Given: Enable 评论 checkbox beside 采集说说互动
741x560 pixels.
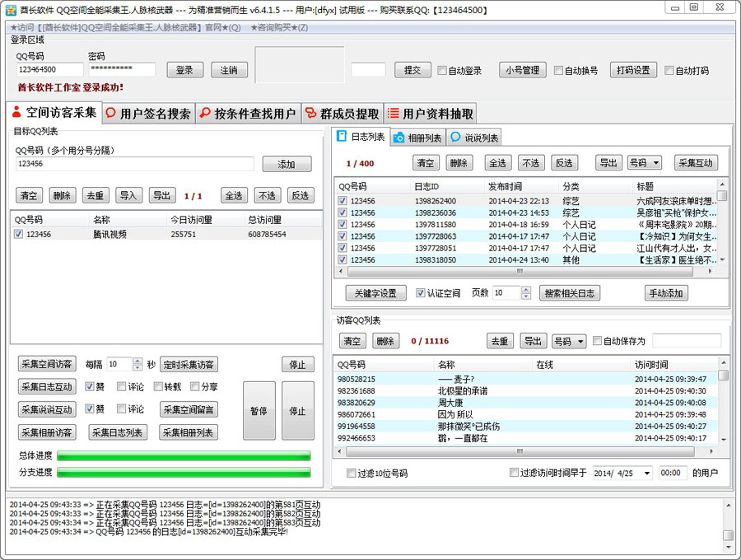Looking at the screenshot, I should tap(122, 408).
